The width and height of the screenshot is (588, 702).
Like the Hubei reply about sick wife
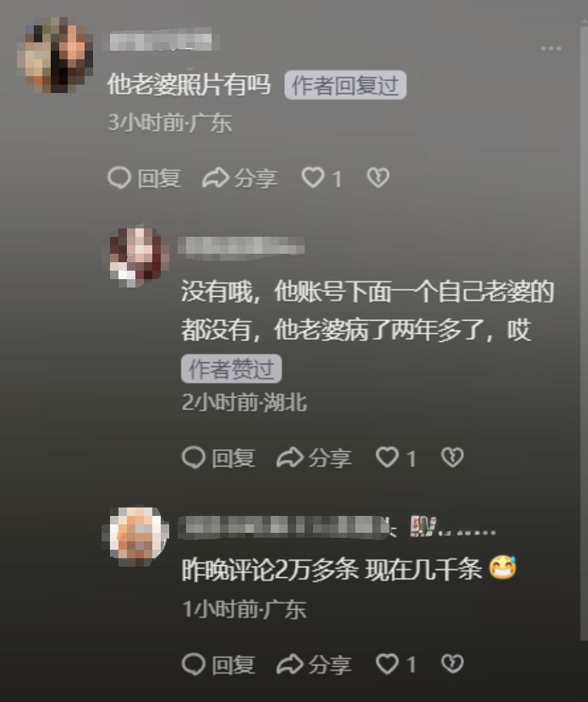[387, 457]
